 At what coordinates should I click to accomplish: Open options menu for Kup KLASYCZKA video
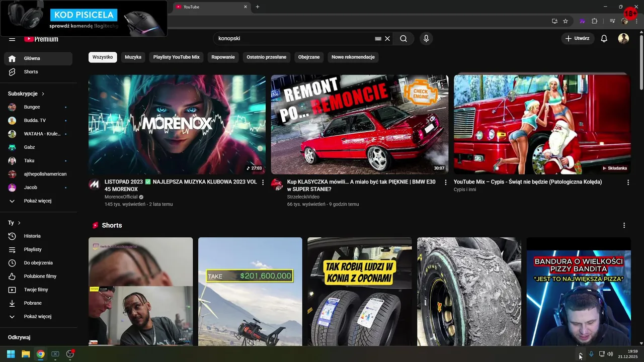tap(445, 183)
